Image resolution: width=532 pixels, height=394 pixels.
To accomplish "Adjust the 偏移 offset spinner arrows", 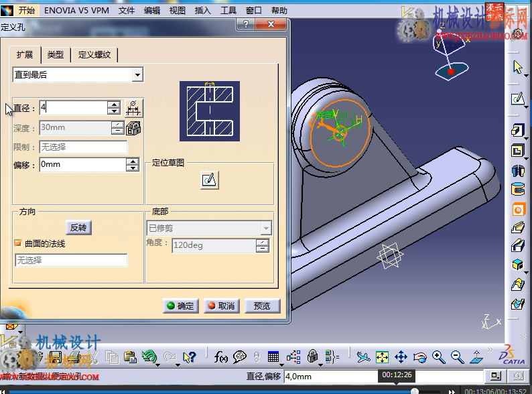I will click(x=133, y=165).
